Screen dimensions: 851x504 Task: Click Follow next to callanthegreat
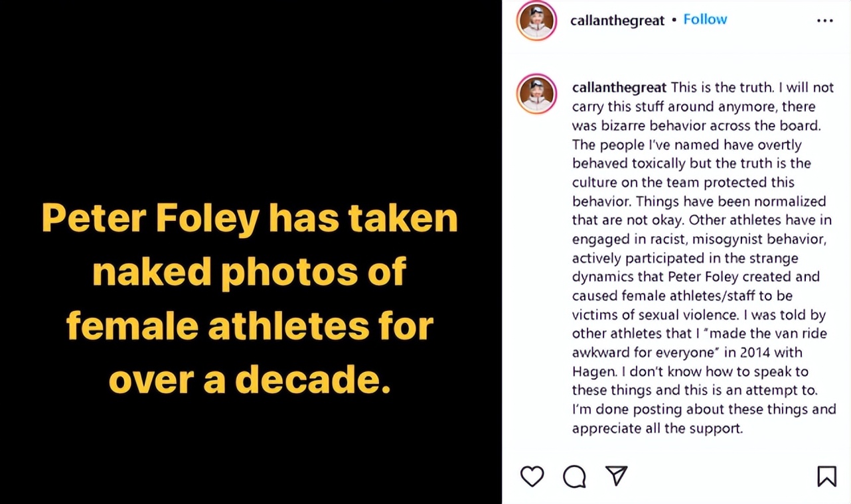click(705, 19)
